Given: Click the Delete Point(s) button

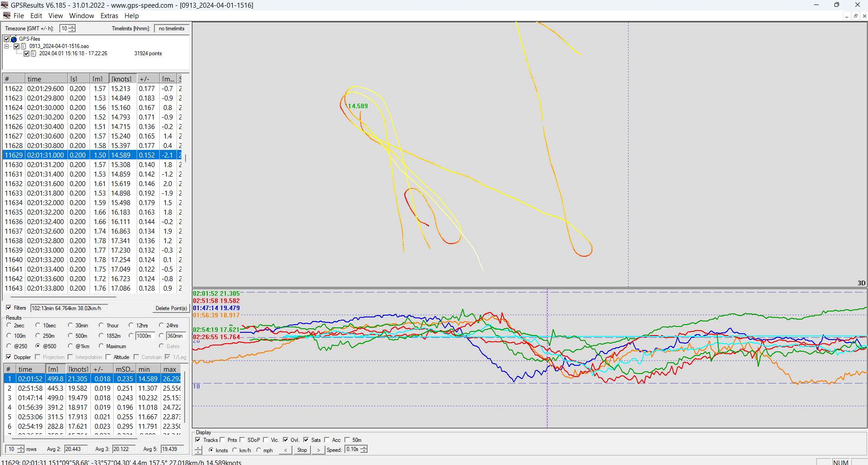Looking at the screenshot, I should click(171, 308).
